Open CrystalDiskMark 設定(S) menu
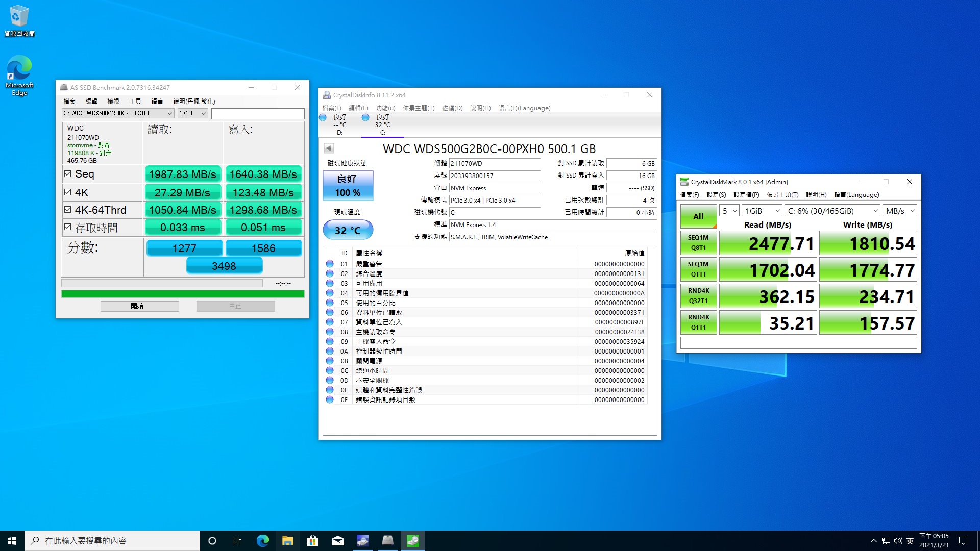Image resolution: width=980 pixels, height=551 pixels. click(716, 195)
